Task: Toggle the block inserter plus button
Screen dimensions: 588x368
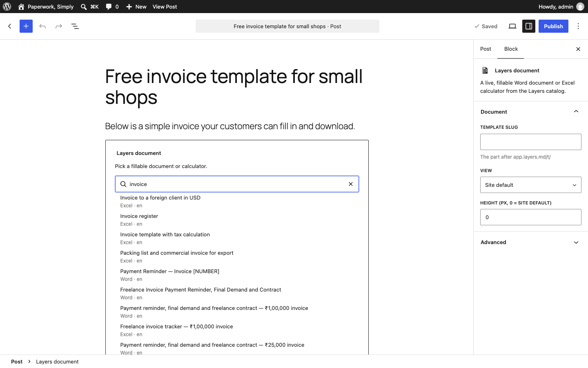Action: coord(26,26)
